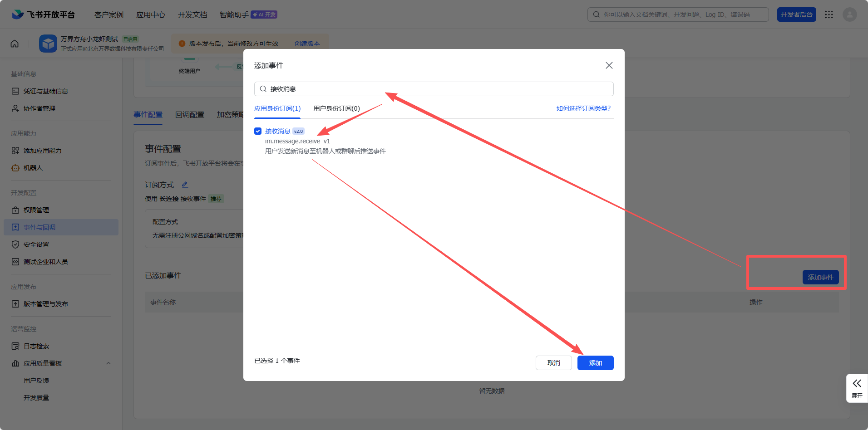The image size is (868, 430).
Task: Switch to 用户身份订阅(0) tab
Action: coord(336,108)
